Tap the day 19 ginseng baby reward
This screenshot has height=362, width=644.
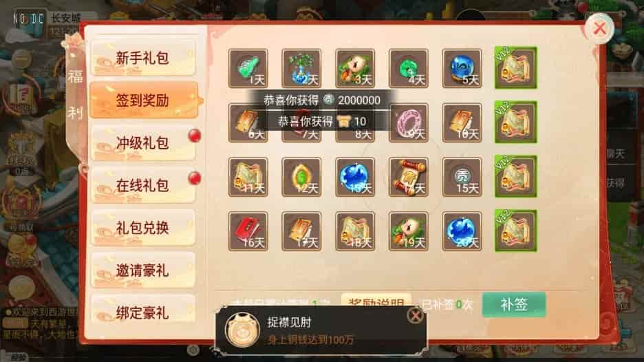pos(409,231)
